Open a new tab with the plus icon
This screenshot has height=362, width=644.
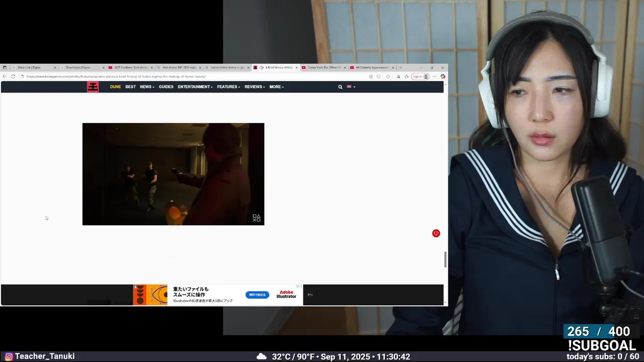click(400, 67)
